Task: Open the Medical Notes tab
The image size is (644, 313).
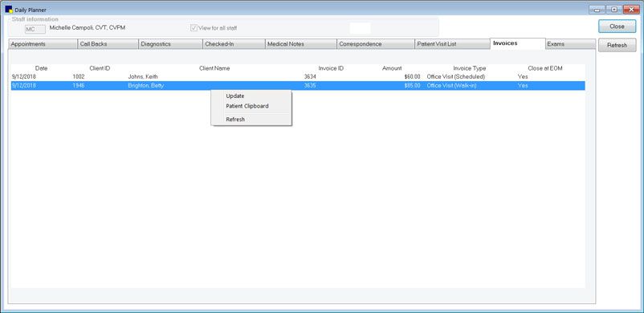Action: point(300,44)
